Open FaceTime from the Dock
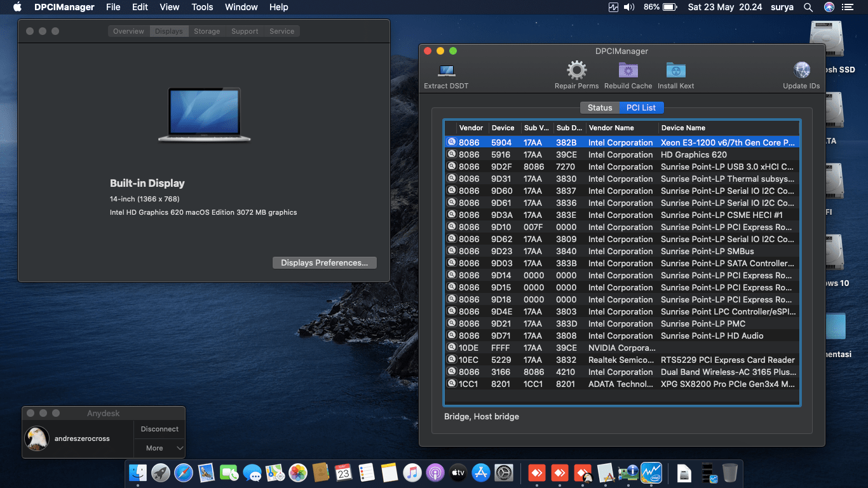The image size is (868, 488). point(229,473)
